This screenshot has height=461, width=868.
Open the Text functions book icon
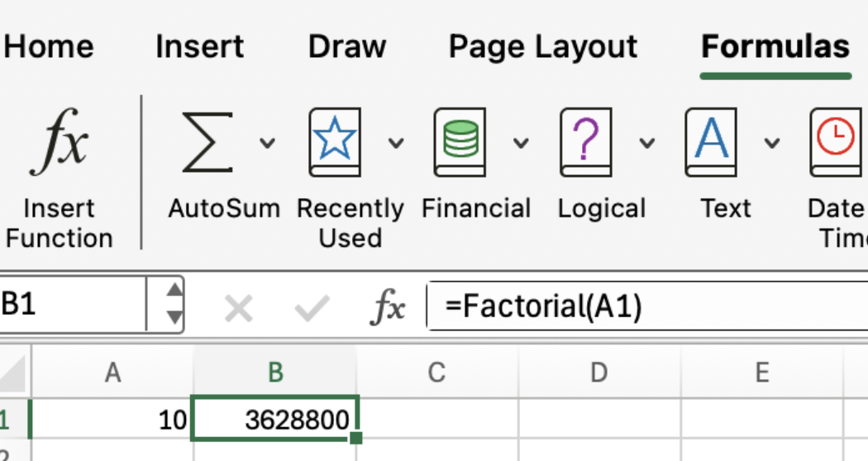pyautogui.click(x=711, y=142)
